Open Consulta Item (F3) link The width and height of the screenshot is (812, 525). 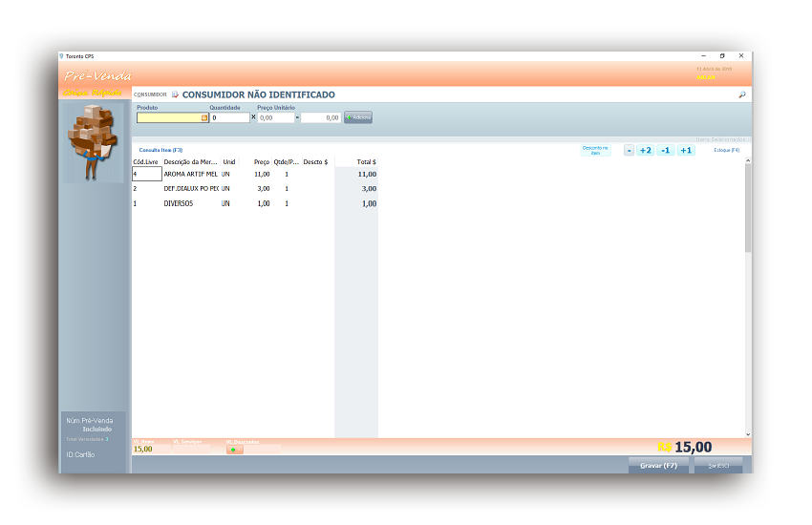[x=160, y=150]
